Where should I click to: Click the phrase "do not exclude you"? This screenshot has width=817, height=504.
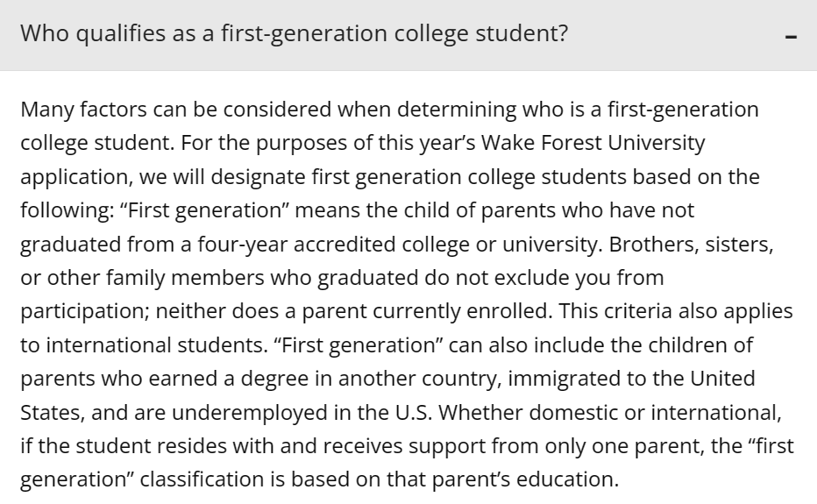[x=516, y=278]
